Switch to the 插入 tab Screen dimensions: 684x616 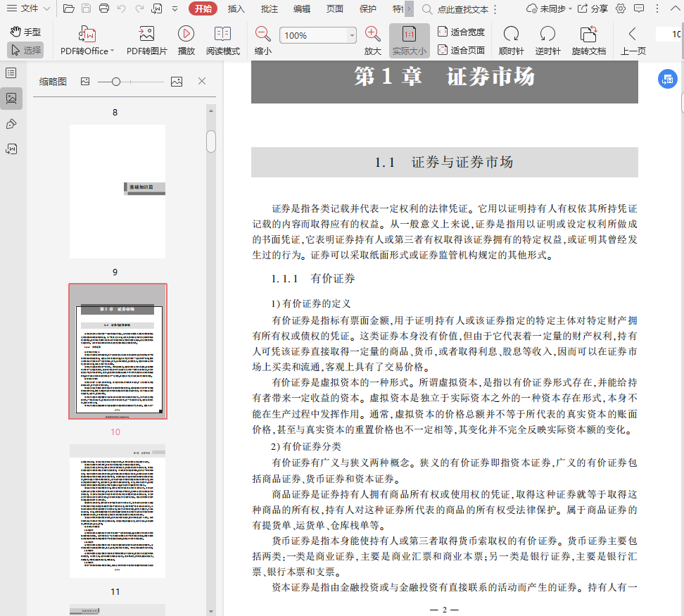coord(236,9)
